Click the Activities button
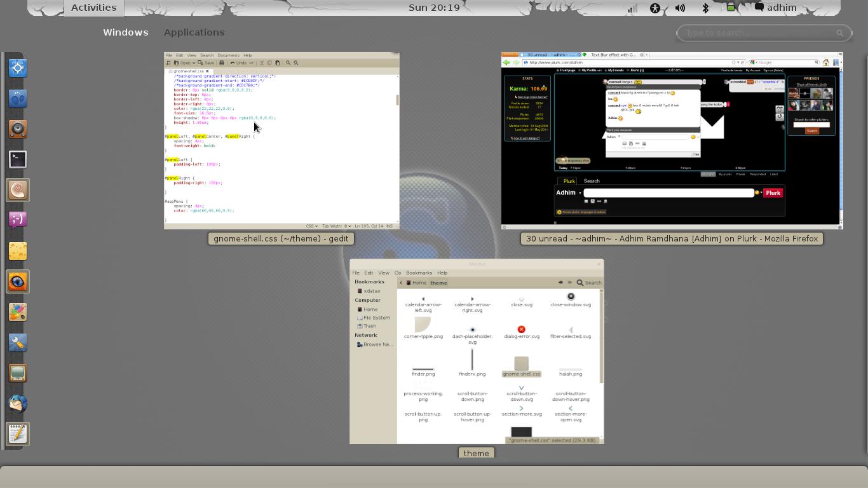 pyautogui.click(x=93, y=8)
